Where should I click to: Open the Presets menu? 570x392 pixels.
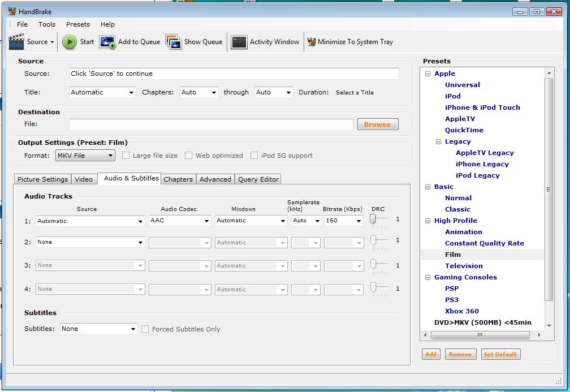pyautogui.click(x=78, y=24)
